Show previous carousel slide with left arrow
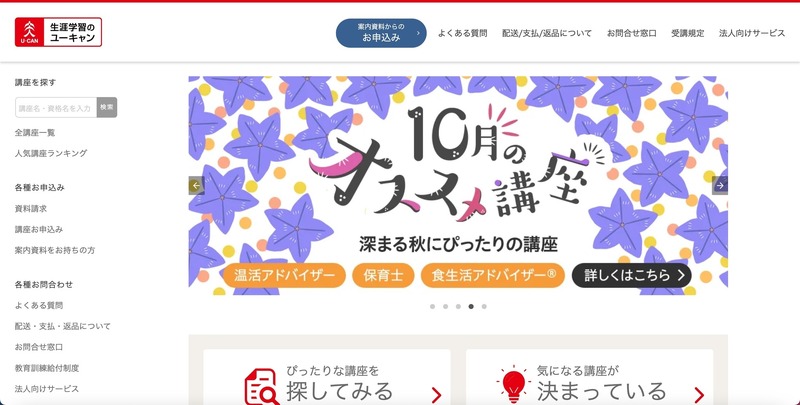Image resolution: width=800 pixels, height=405 pixels. coord(196,186)
